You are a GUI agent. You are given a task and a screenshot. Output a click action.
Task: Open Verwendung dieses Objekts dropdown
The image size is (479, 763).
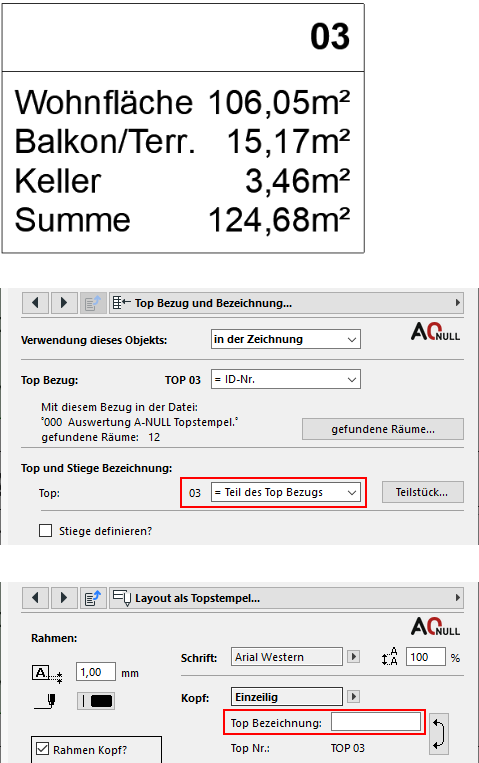click(x=286, y=339)
